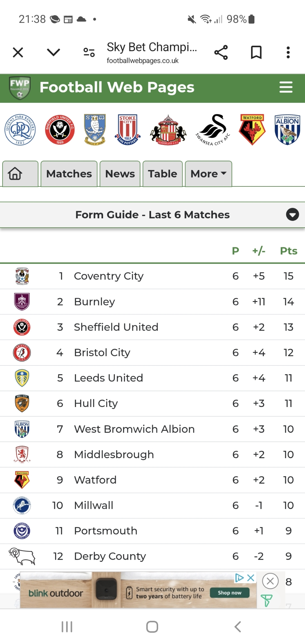Open the browser three-dot overflow menu
The image size is (305, 644).
pos(288,52)
